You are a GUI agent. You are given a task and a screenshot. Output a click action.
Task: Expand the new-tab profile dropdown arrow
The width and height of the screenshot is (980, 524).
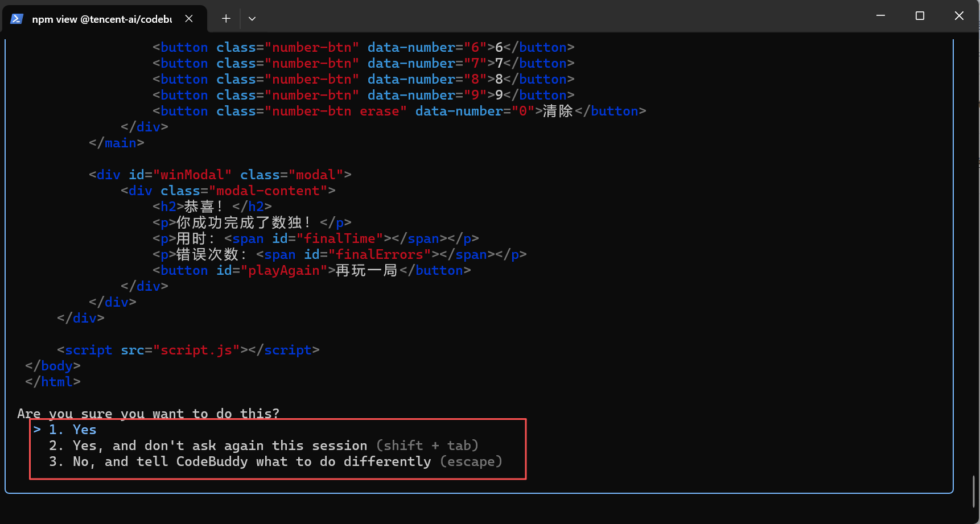point(252,19)
